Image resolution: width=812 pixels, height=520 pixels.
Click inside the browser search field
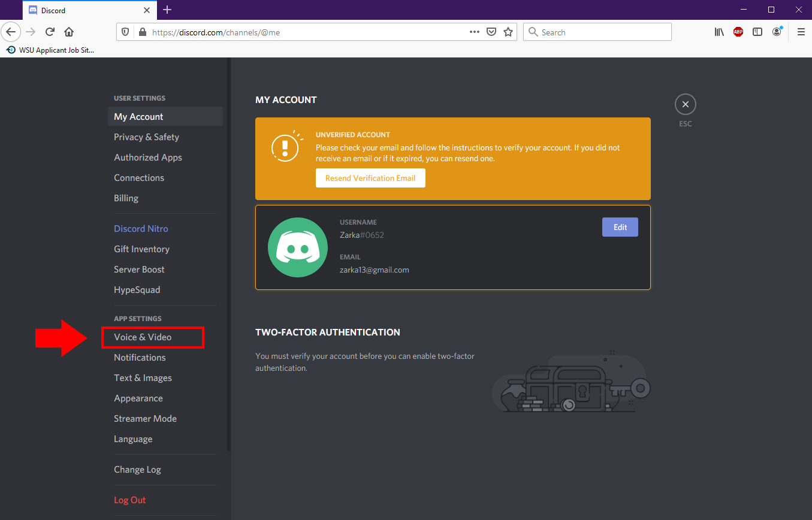[x=597, y=32]
